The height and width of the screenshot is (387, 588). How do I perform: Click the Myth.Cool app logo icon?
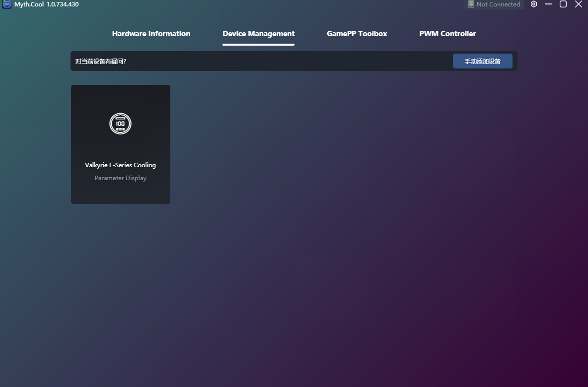point(7,4)
